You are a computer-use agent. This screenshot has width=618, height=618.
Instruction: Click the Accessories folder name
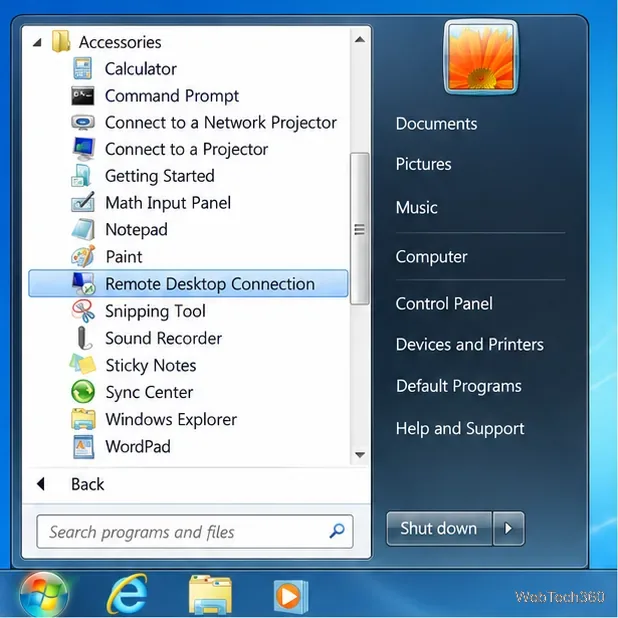pyautogui.click(x=120, y=42)
